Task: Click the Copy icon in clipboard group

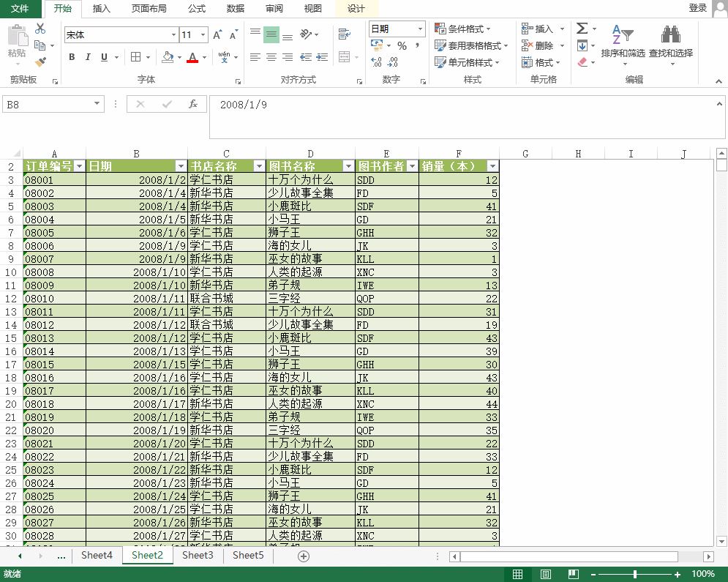Action: click(40, 45)
